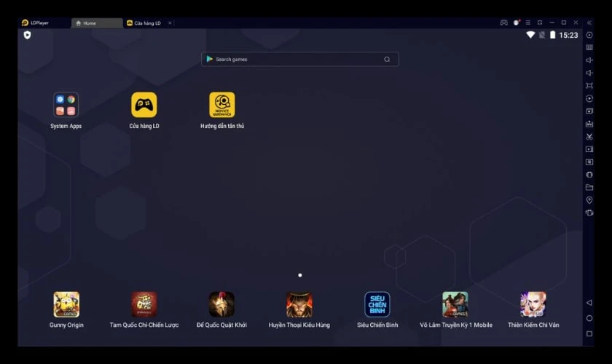Open Tam Quốc Chí-Chiến Lược game
The height and width of the screenshot is (364, 612).
click(144, 304)
